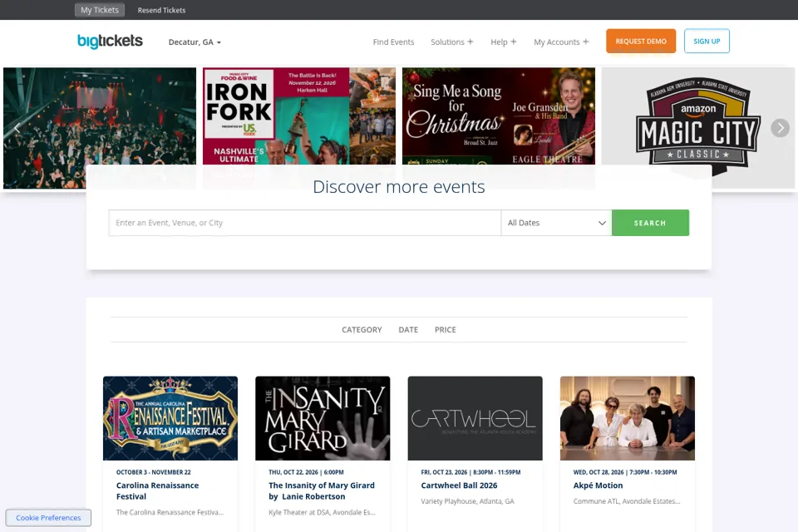Click the Sign Up button
798x532 pixels.
pos(707,42)
